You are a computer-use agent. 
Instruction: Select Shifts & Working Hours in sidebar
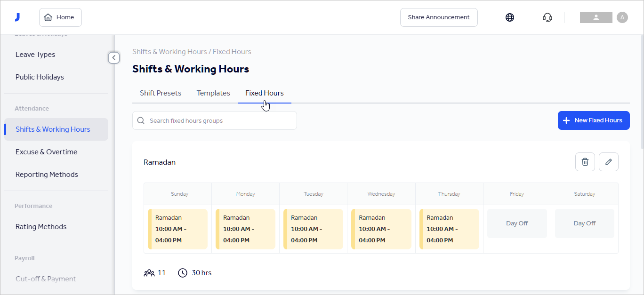[x=53, y=129]
